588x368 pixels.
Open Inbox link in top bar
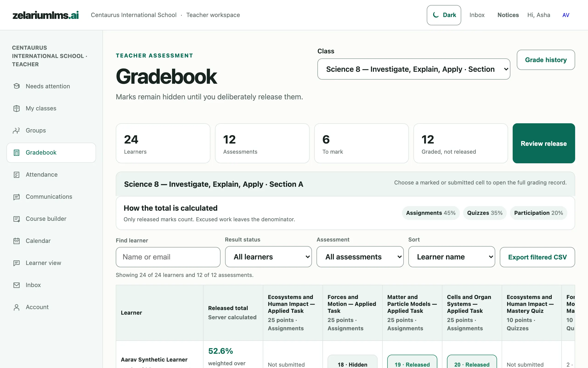click(x=477, y=15)
